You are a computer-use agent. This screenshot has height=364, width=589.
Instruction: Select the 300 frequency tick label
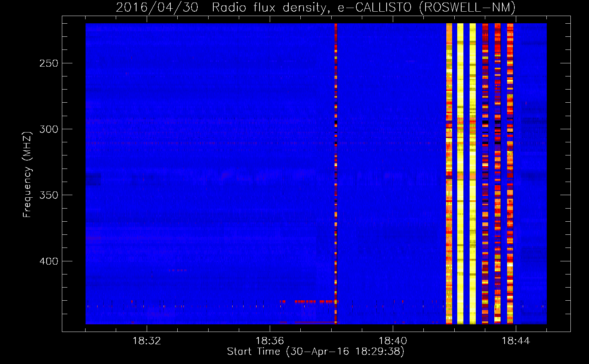coord(49,129)
